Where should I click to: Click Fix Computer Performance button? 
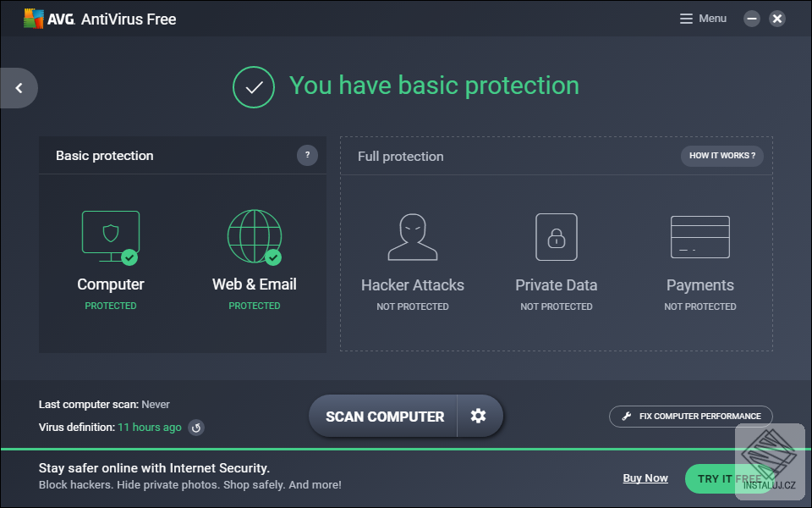[690, 416]
